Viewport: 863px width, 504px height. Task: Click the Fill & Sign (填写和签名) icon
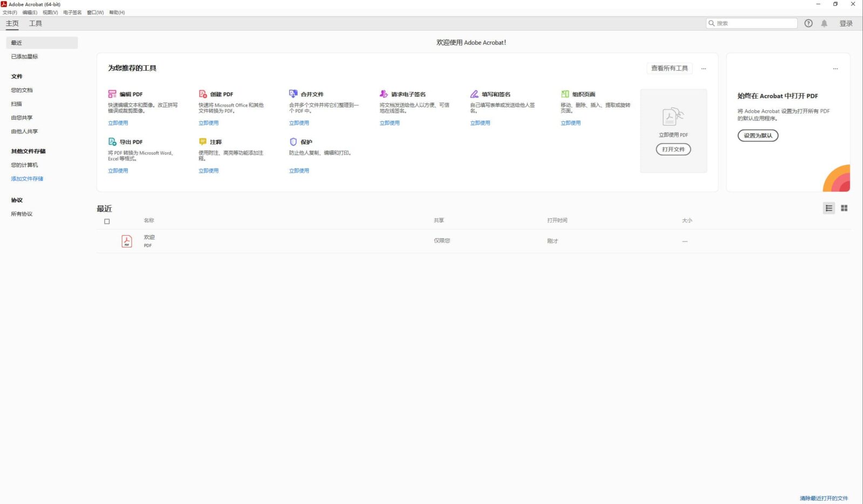[474, 94]
